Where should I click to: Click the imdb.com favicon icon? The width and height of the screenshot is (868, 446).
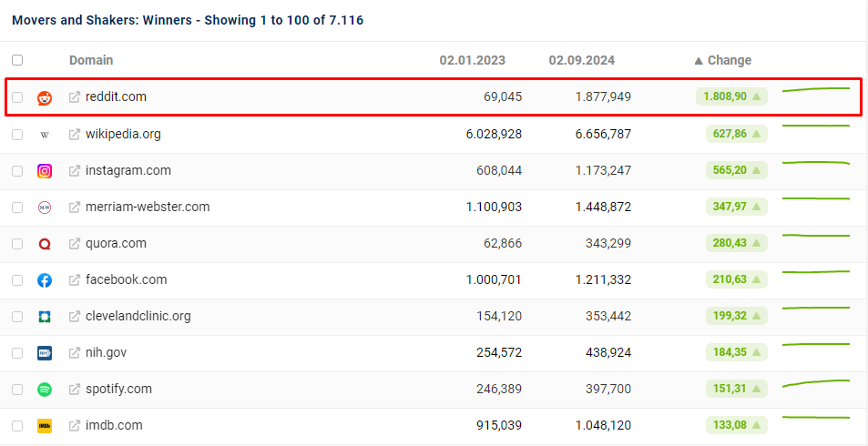tap(45, 426)
